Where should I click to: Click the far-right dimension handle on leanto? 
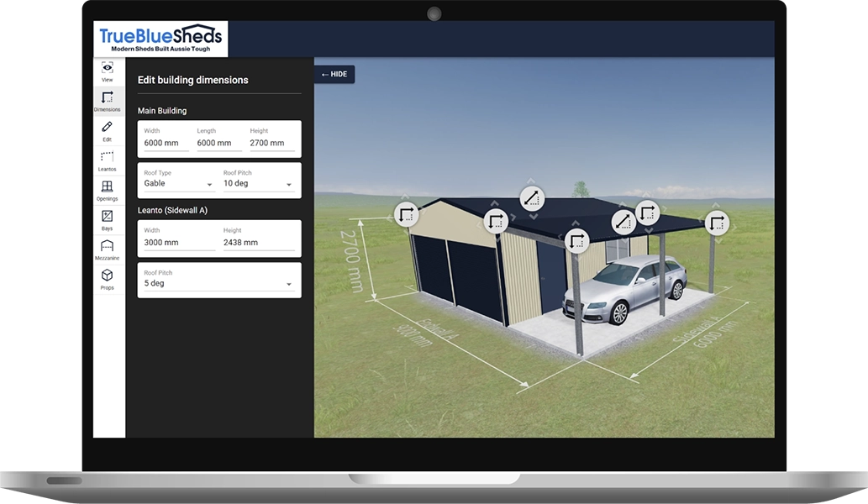point(717,223)
